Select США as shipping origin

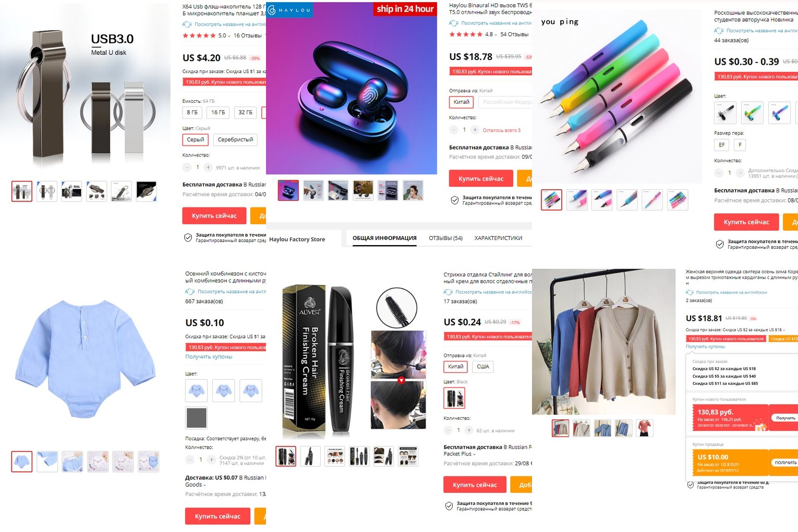(483, 367)
